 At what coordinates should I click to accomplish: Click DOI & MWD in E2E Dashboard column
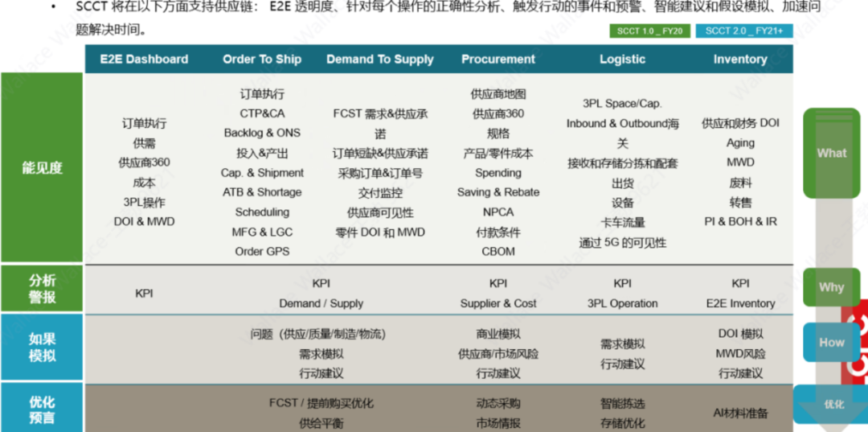(144, 221)
